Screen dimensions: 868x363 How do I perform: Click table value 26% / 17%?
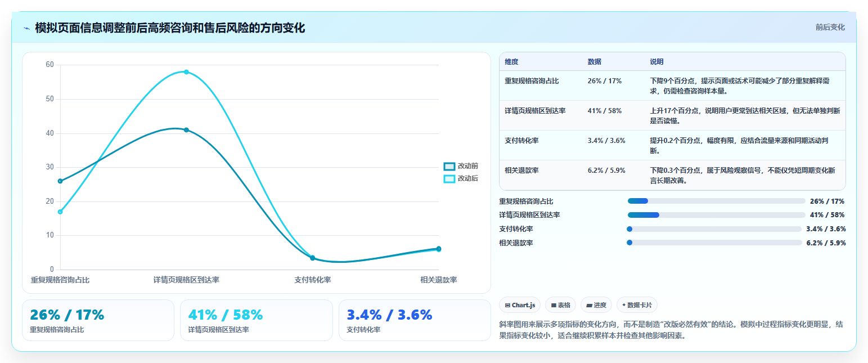tap(605, 81)
